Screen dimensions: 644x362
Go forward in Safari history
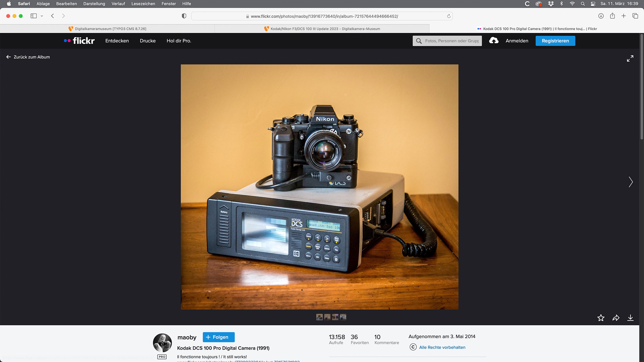pos(63,16)
